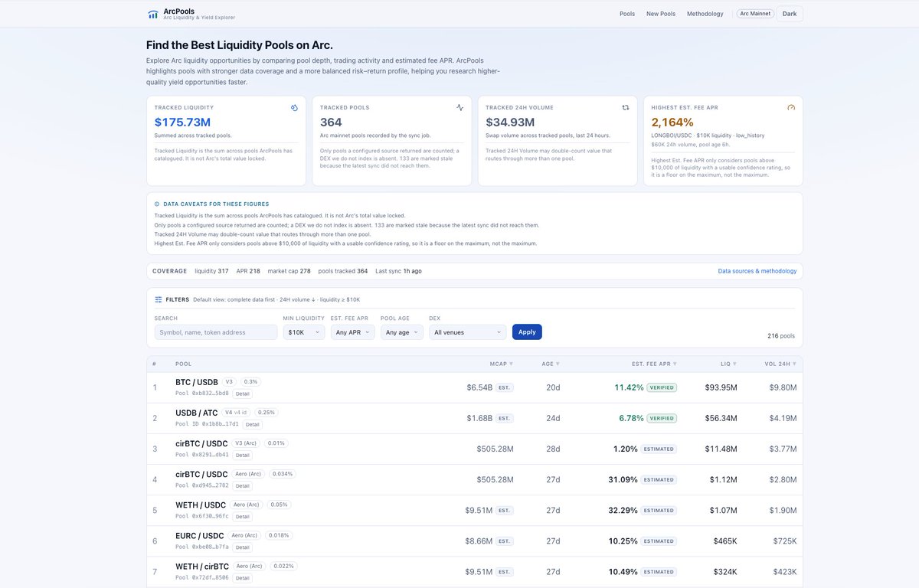This screenshot has height=588, width=919.
Task: Click the EST. badge beside $1.68B
Action: pos(505,418)
